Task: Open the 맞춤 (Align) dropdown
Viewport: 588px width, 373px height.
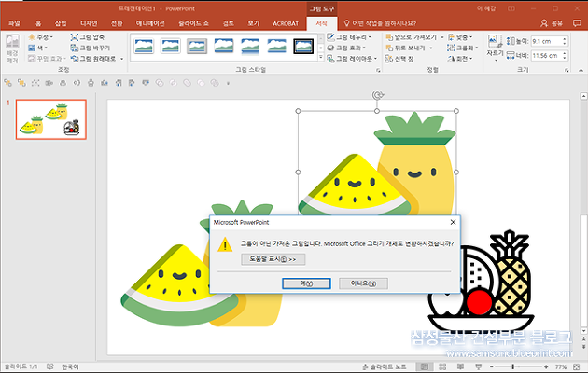Action: 460,37
